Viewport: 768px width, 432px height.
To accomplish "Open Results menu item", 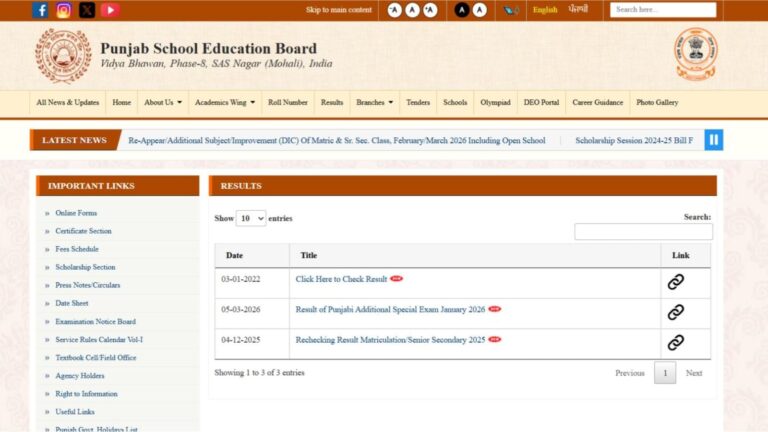I will [332, 102].
